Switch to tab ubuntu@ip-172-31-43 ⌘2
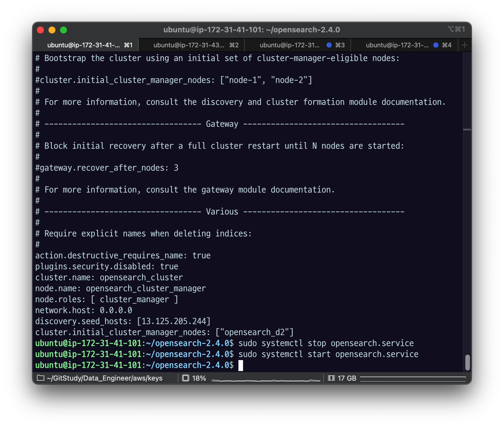 click(x=192, y=45)
